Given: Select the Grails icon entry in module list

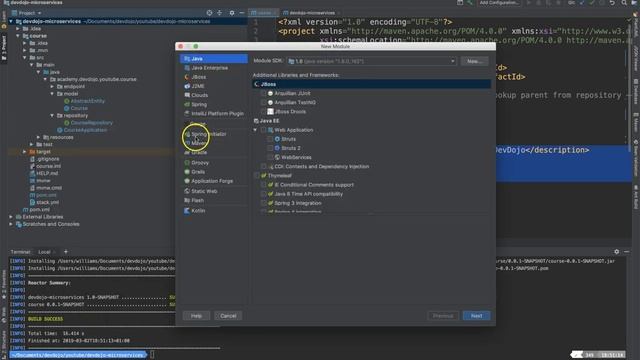Looking at the screenshot, I should 187,172.
